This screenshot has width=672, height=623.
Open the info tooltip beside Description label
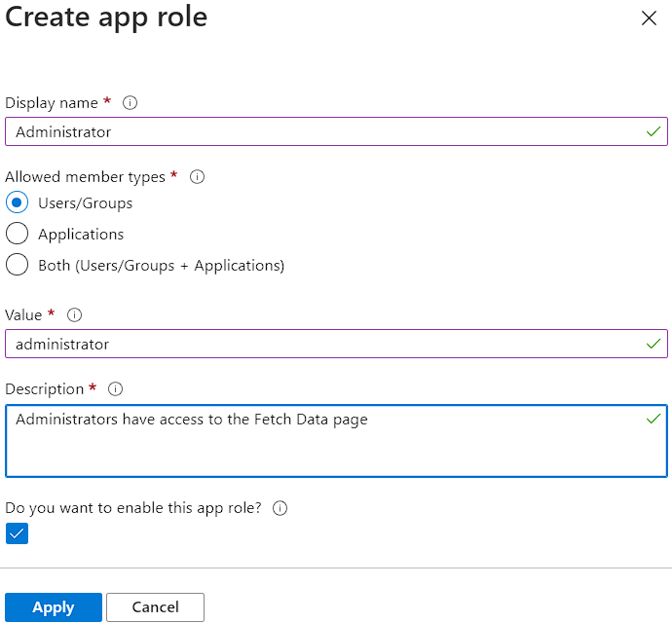pyautogui.click(x=115, y=388)
